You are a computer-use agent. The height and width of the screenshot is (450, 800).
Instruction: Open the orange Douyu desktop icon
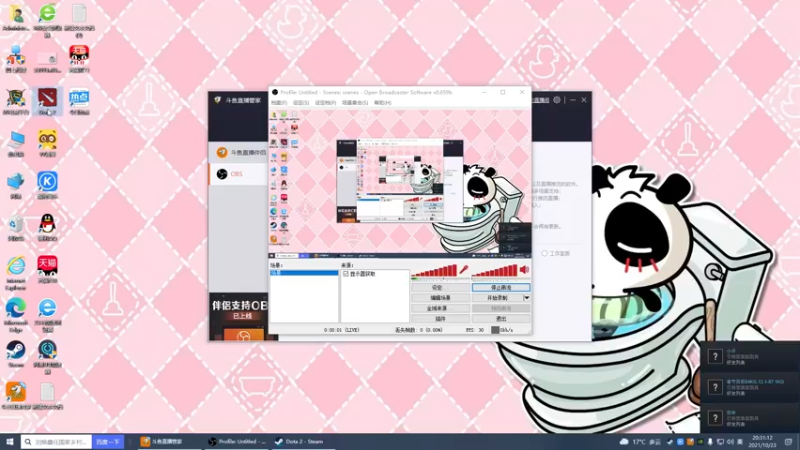[x=16, y=396]
